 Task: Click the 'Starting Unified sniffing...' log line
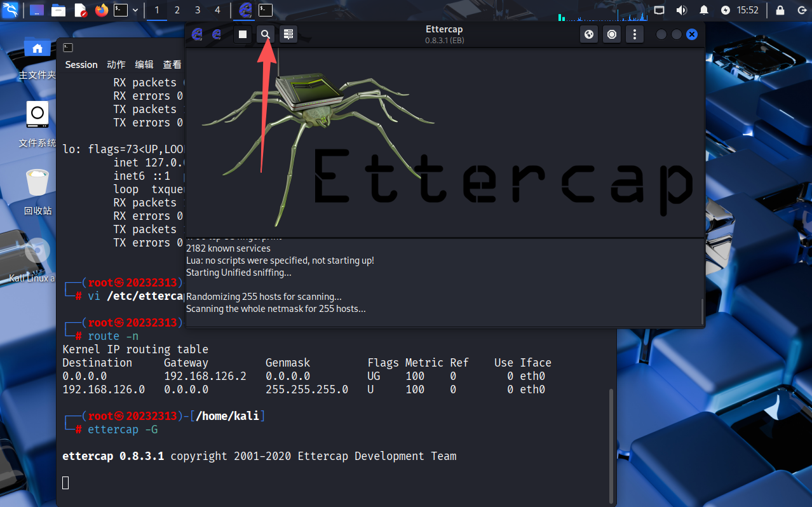point(239,273)
